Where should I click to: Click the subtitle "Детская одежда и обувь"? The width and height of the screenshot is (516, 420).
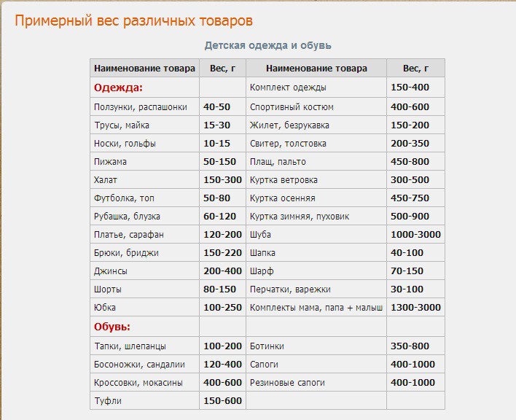pos(267,45)
